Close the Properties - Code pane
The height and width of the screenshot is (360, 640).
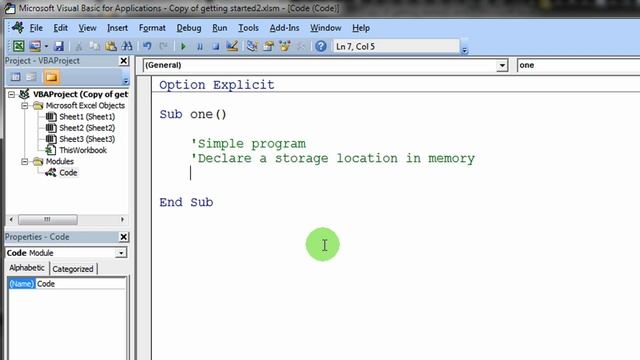(124, 237)
